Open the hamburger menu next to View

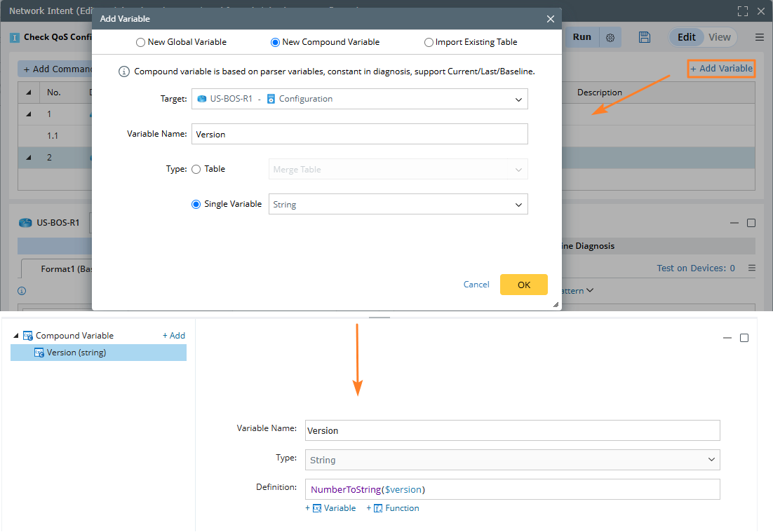coord(759,37)
